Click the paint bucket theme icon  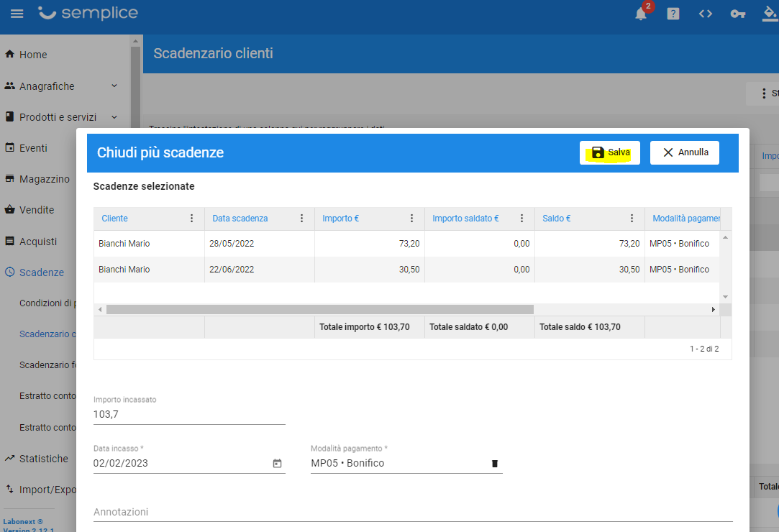tap(770, 14)
